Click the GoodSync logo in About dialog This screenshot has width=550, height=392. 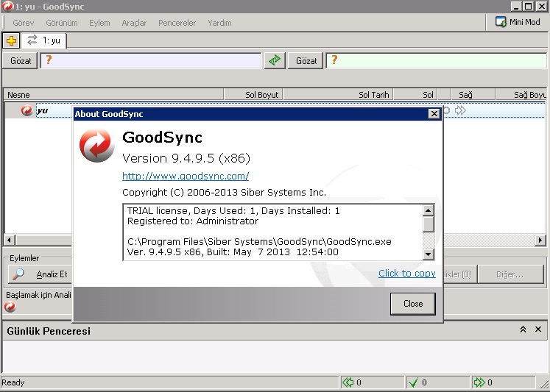point(96,145)
